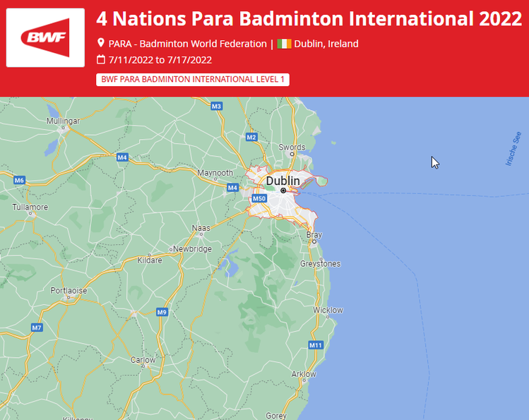Click the Irische See sea label

pos(513,149)
